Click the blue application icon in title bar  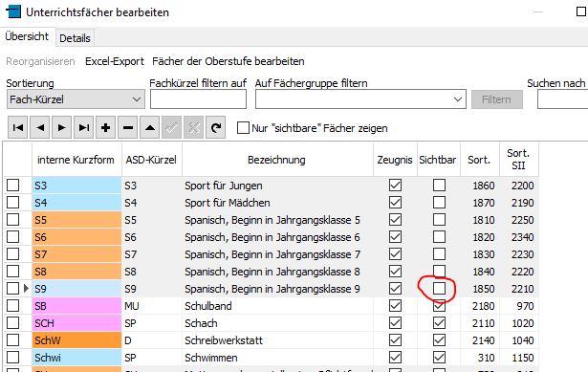click(x=13, y=11)
